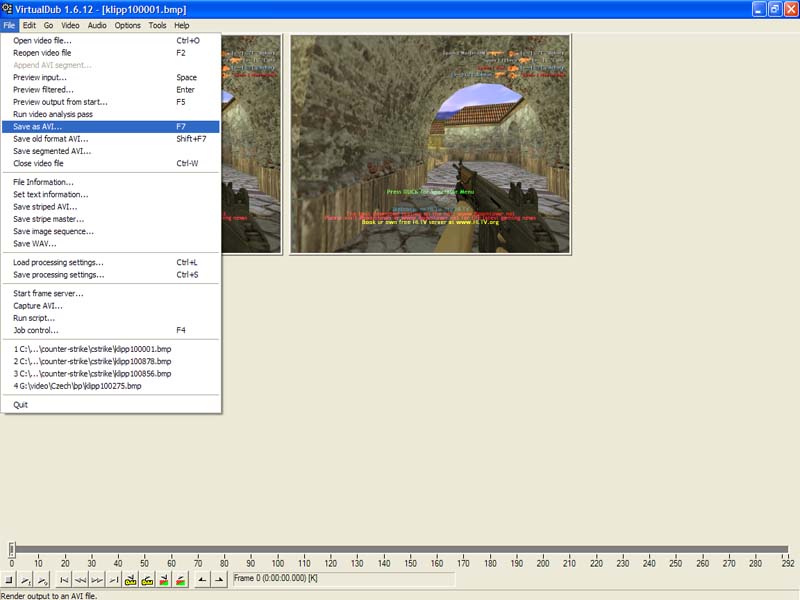Select Preview filtered...
800x600 pixels.
tap(111, 90)
